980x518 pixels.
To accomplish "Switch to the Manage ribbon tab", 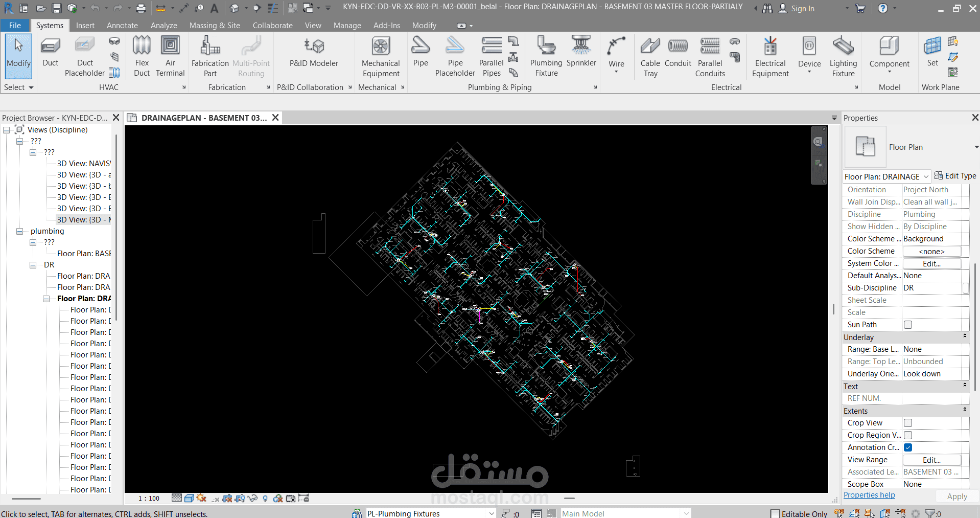I will (x=347, y=26).
